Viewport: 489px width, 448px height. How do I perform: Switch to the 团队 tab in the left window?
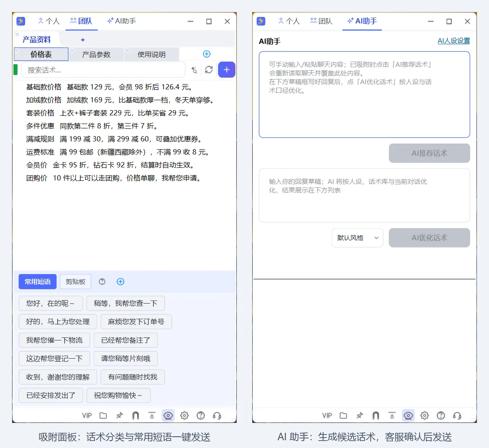tap(81, 21)
